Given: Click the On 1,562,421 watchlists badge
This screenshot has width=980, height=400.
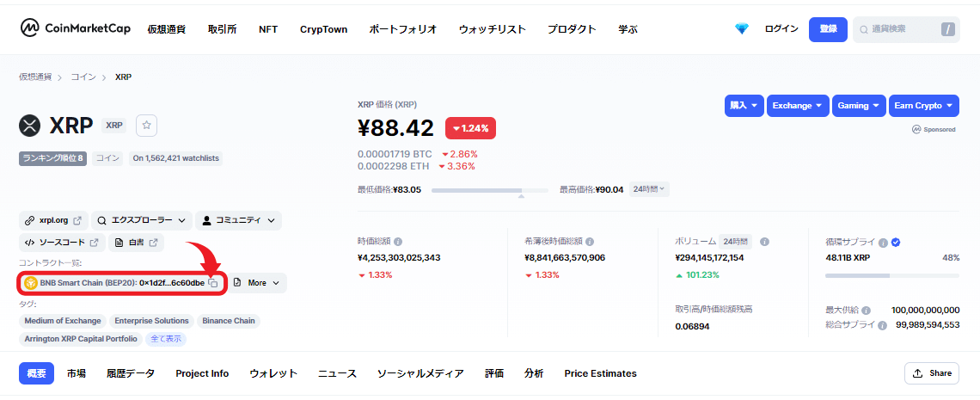Looking at the screenshot, I should point(176,158).
